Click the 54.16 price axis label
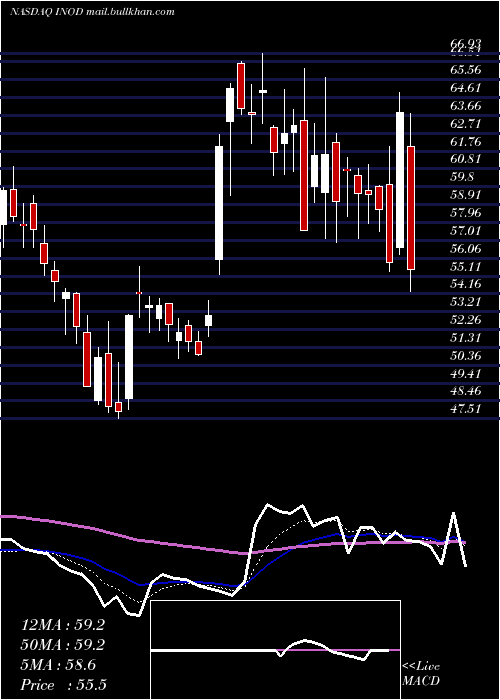Viewport: 500px width, 700px height. click(466, 284)
